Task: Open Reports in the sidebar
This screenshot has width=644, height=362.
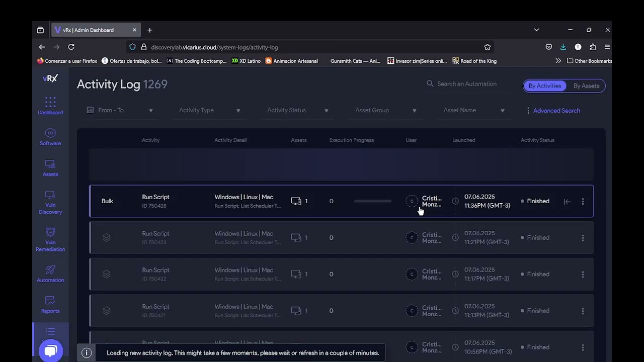Action: [50, 305]
